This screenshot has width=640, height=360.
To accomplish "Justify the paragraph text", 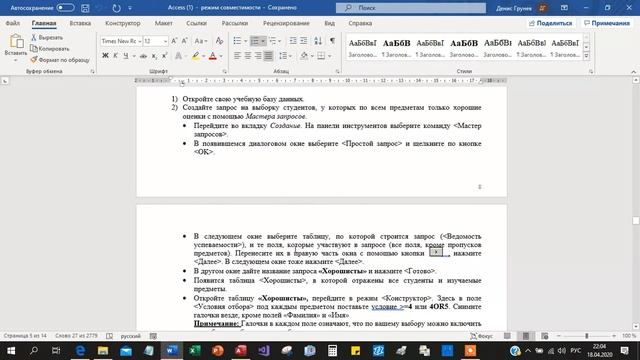I will [x=268, y=56].
